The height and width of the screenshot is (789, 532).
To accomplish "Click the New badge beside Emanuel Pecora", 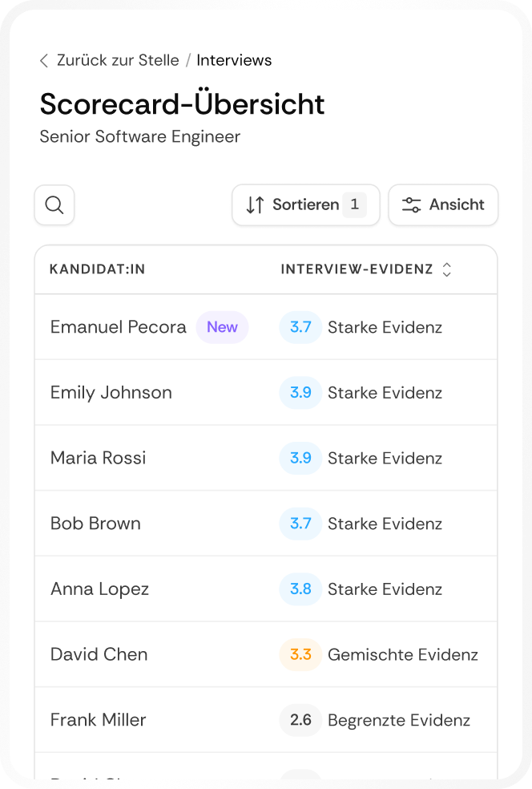I will 222,327.
